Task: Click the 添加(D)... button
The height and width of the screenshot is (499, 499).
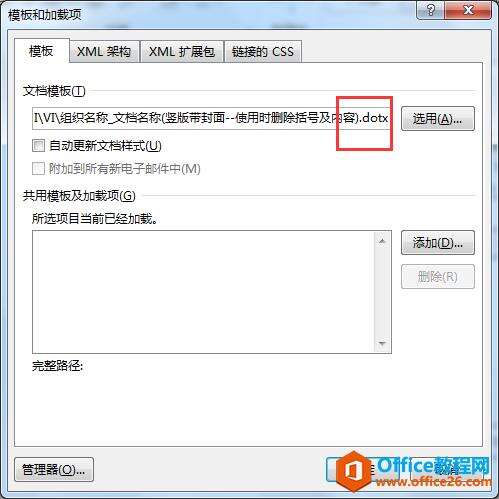Action: coord(438,243)
